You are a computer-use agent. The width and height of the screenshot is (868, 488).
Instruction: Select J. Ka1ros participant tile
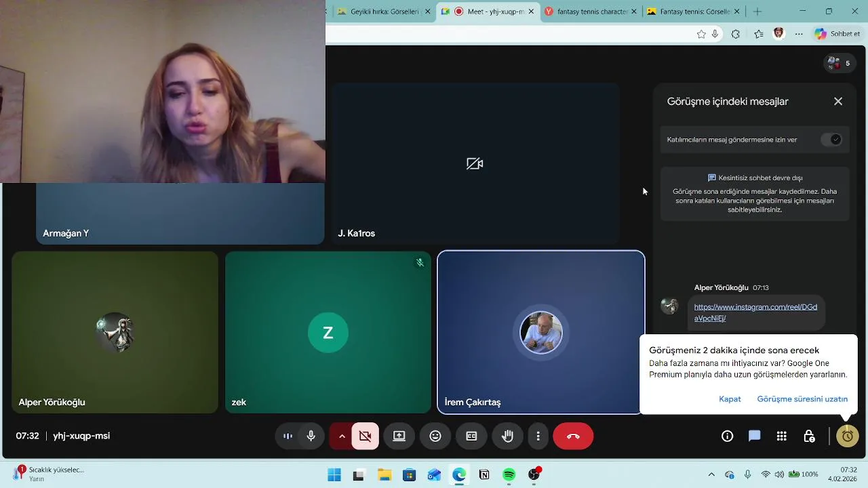coord(475,163)
